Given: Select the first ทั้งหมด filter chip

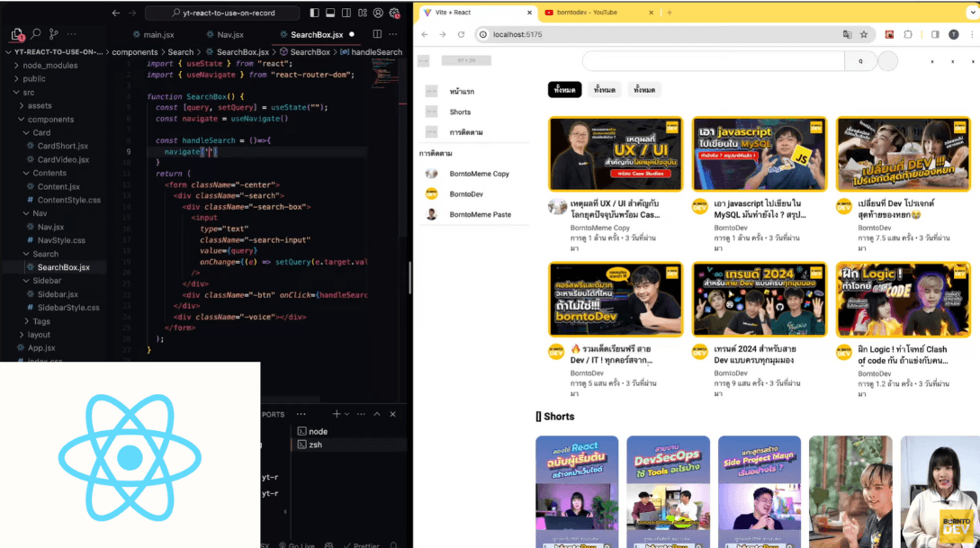Looking at the screenshot, I should point(565,89).
